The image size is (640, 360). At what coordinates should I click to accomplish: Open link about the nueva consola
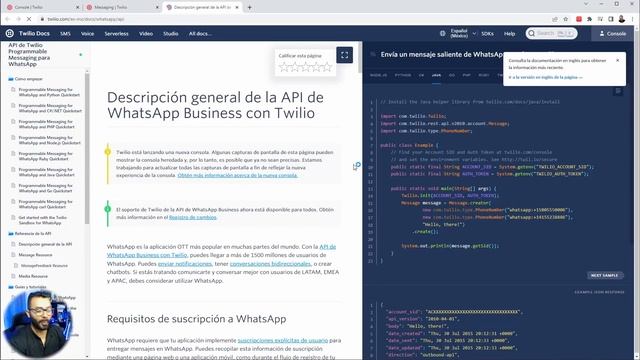click(238, 175)
